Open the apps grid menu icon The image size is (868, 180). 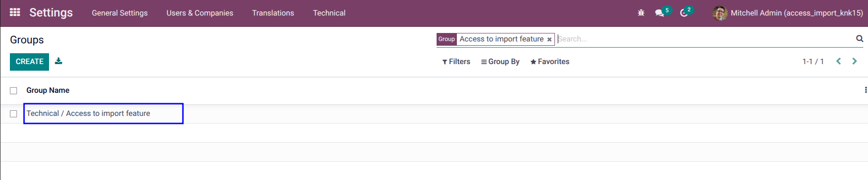tap(15, 13)
